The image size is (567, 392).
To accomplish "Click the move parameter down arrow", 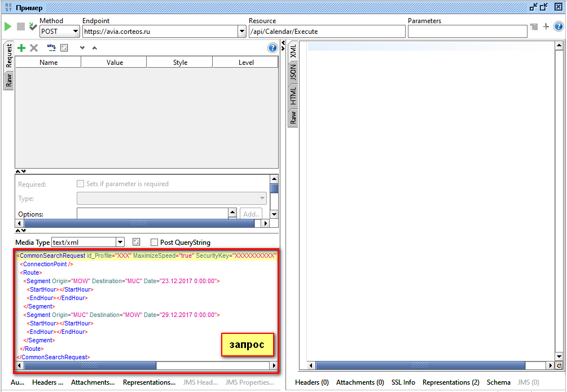I will pos(82,48).
